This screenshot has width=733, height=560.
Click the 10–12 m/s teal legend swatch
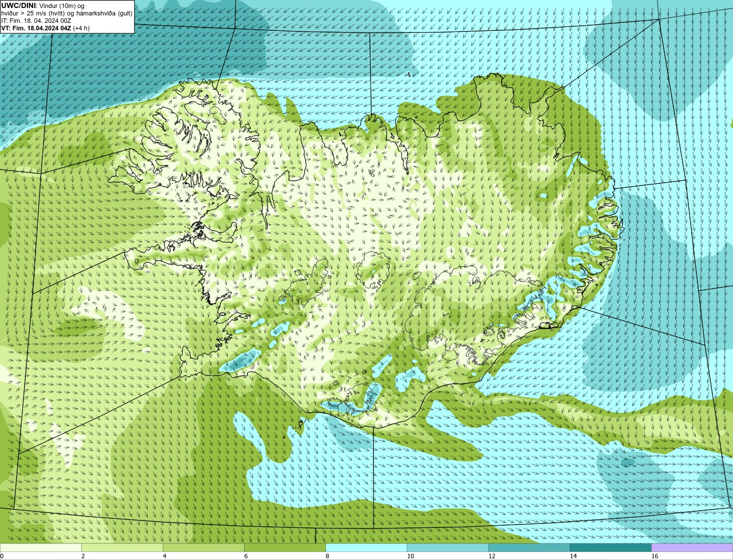pos(448,548)
